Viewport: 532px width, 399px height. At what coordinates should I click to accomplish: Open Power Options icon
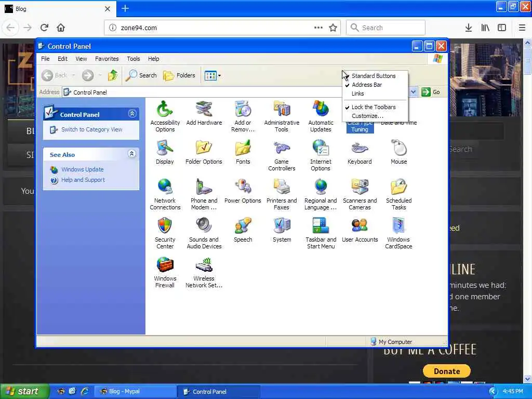point(243,191)
